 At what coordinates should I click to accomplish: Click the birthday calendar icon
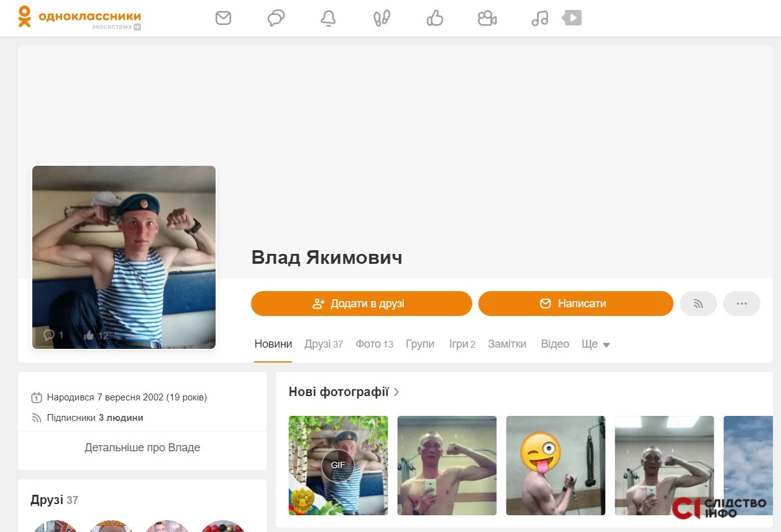(x=37, y=397)
